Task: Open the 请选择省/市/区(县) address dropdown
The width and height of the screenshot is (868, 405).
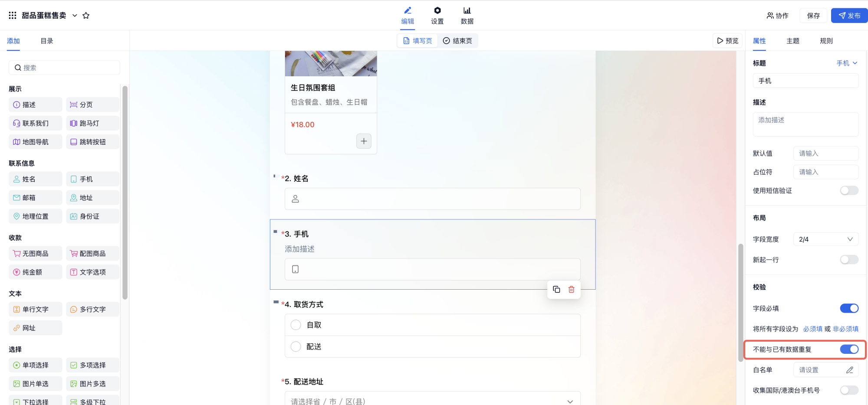Action: tap(433, 399)
